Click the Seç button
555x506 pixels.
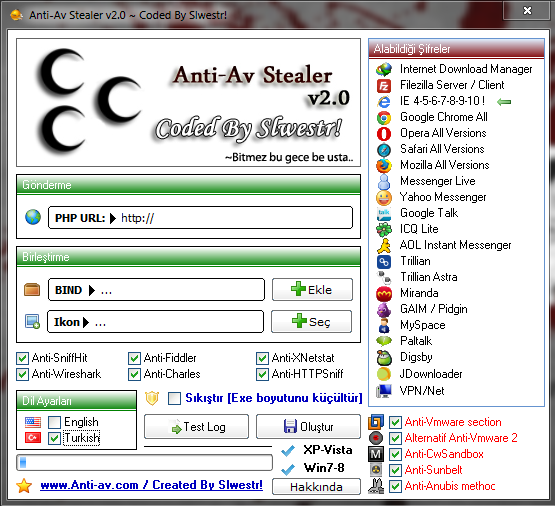311,321
